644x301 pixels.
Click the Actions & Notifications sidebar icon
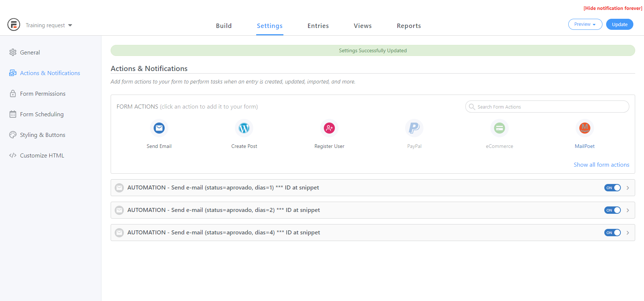pos(13,73)
